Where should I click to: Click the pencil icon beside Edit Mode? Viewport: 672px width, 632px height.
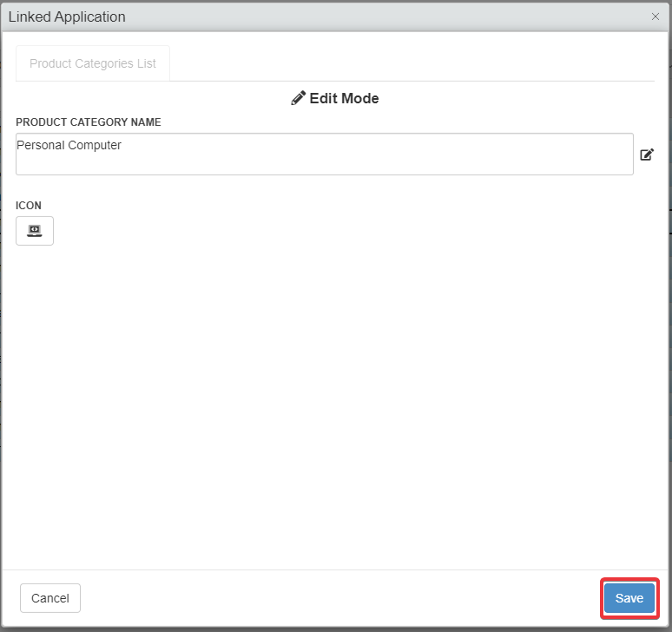click(x=298, y=98)
